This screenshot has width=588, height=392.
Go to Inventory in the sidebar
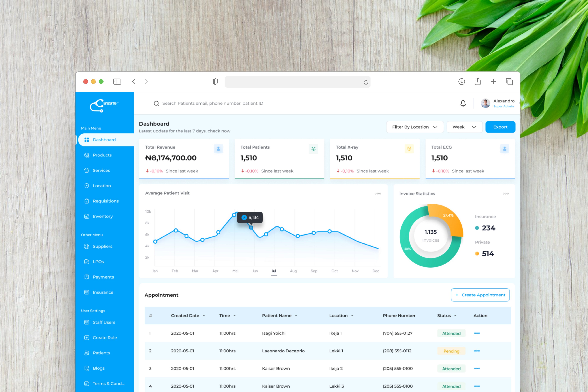(102, 216)
